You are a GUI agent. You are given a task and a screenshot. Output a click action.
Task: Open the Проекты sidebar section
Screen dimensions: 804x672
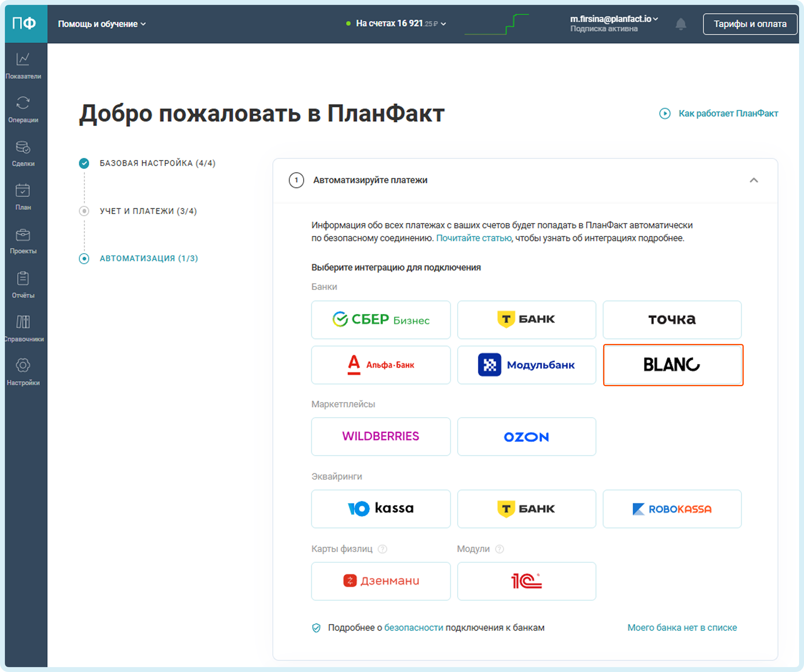pos(23,241)
